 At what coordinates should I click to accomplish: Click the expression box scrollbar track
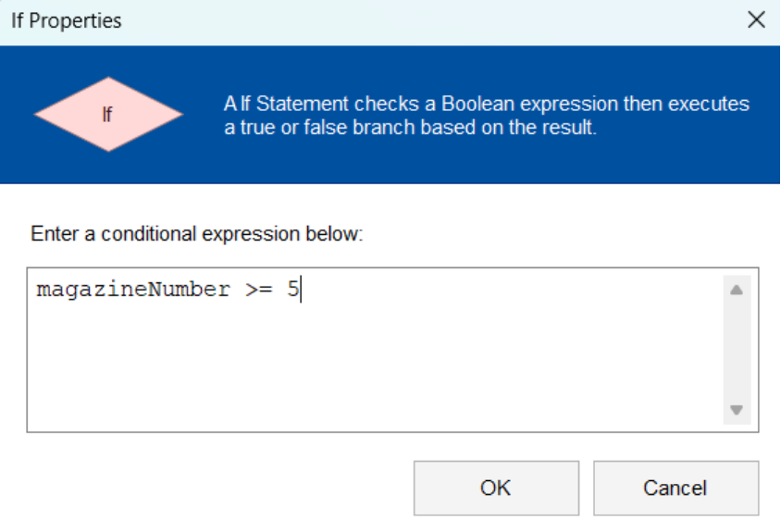pyautogui.click(x=737, y=350)
